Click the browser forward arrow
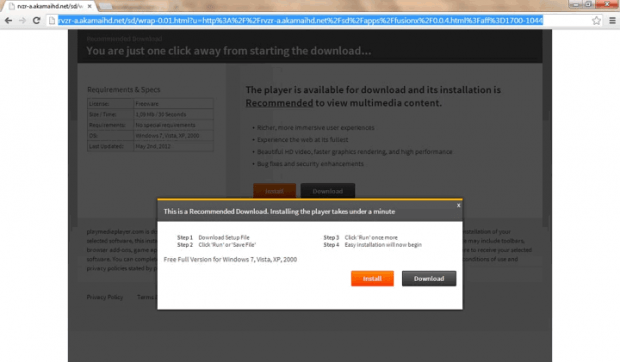Screen dimensions: 620x362 23,21
